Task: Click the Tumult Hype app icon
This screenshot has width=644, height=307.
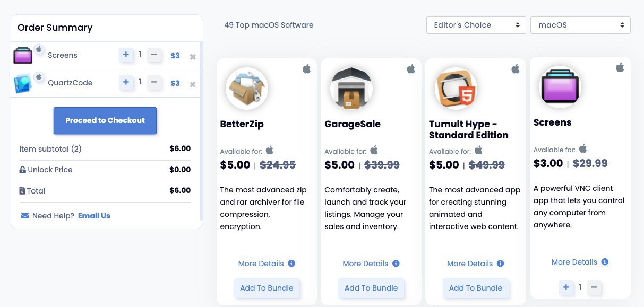Action: click(x=456, y=89)
